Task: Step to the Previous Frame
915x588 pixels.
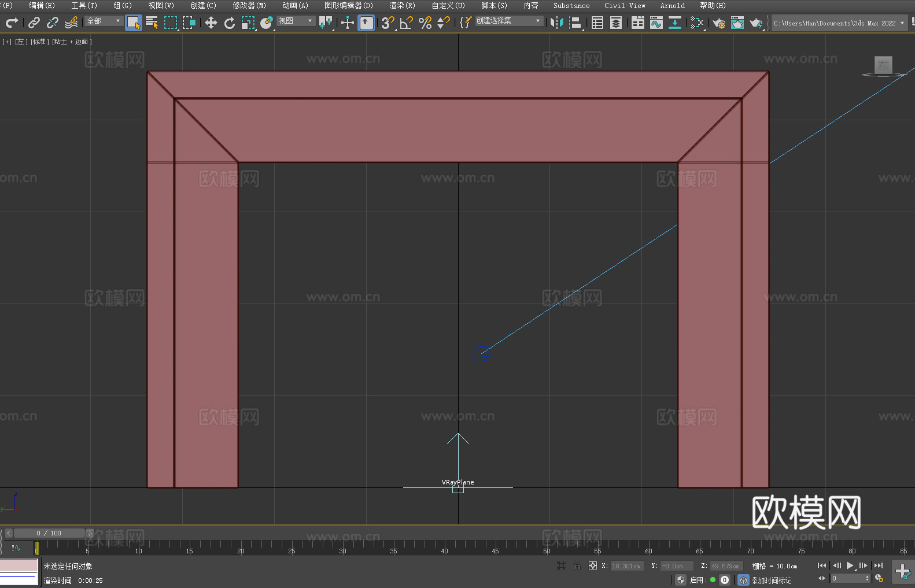Action: (x=836, y=565)
